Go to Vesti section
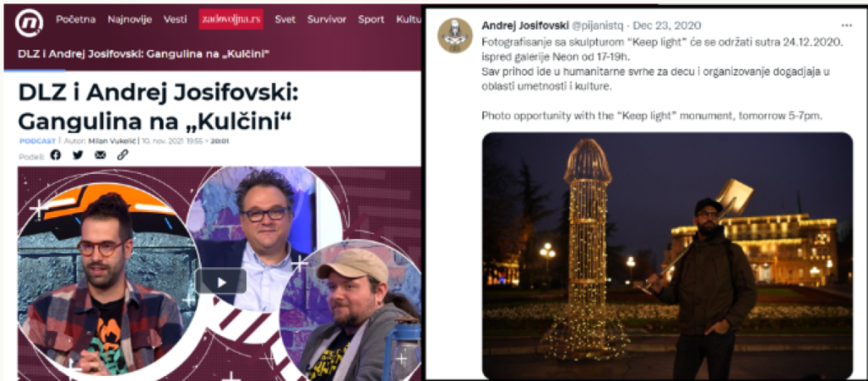The image size is (868, 381). (x=175, y=20)
